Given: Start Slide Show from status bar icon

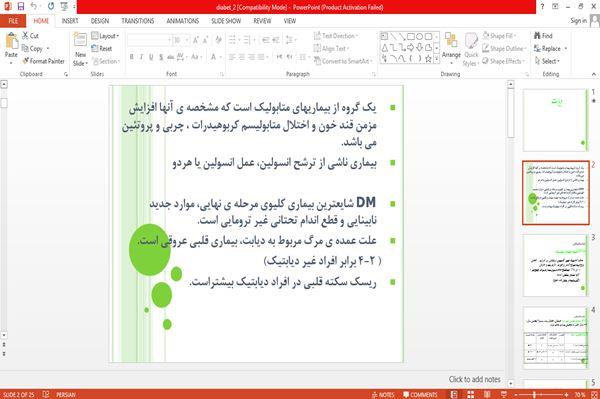Looking at the screenshot, I should pos(504,394).
